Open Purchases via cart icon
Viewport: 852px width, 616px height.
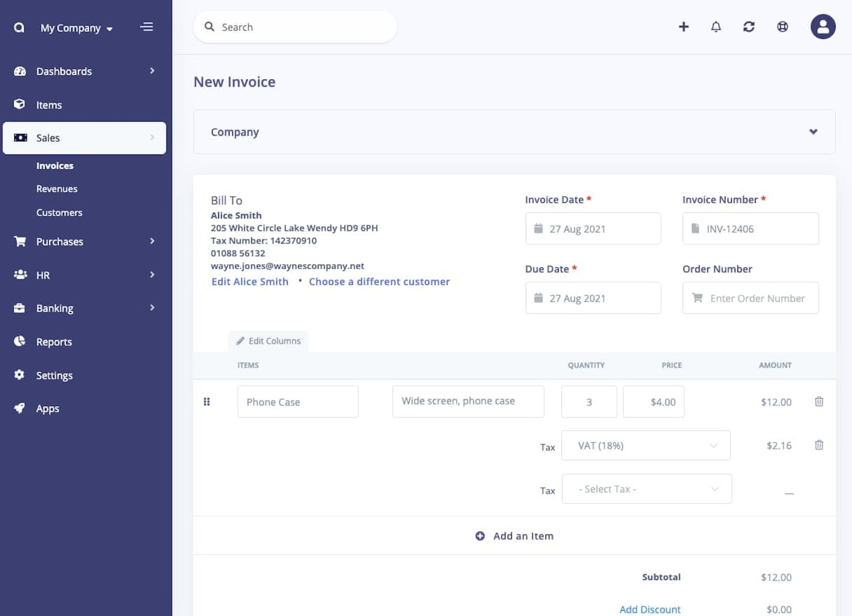click(x=19, y=241)
